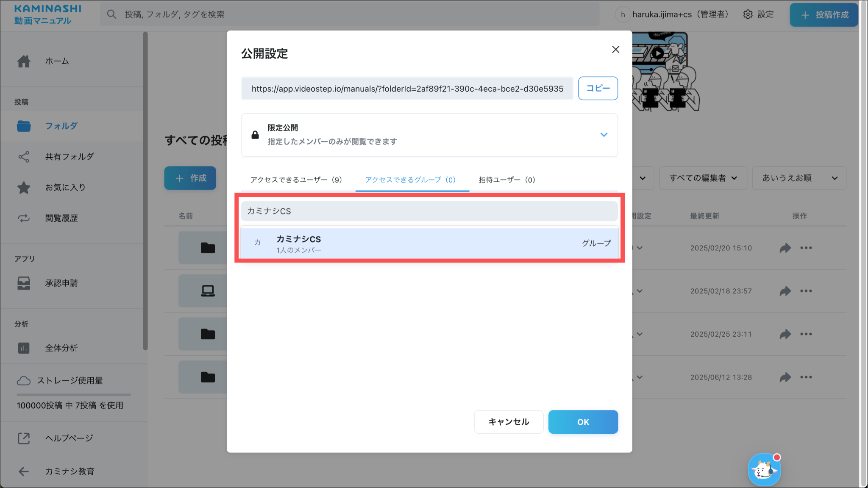Open more options for 2025/06/12 row
This screenshot has width=868, height=488.
point(806,377)
